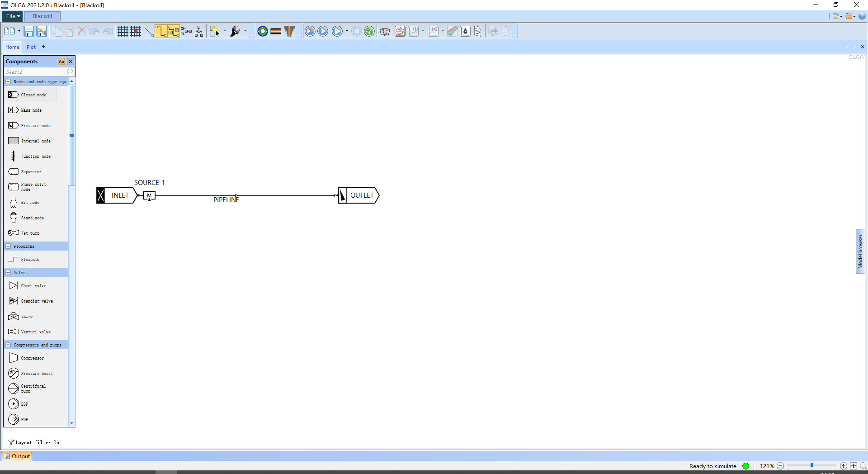Click the green checkmark verify icon
This screenshot has height=474, width=868.
(x=369, y=31)
